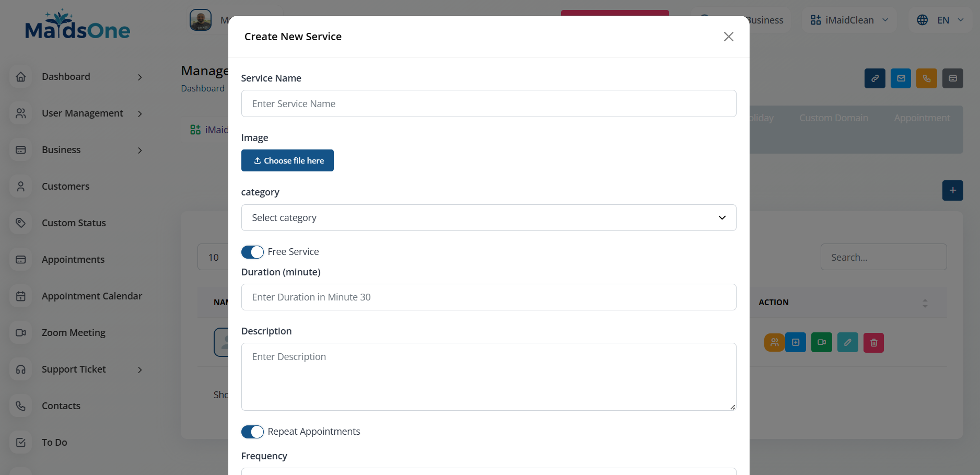Viewport: 980px width, 475px height.
Task: Click the Enter Service Name field
Action: (488, 103)
